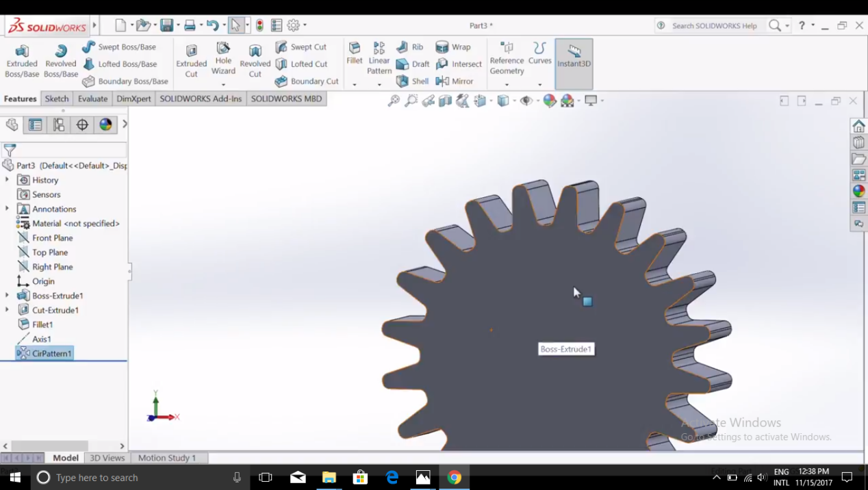Open SOLIDWORKS Resources home tab
Viewport: 868px width, 490px height.
tap(858, 126)
